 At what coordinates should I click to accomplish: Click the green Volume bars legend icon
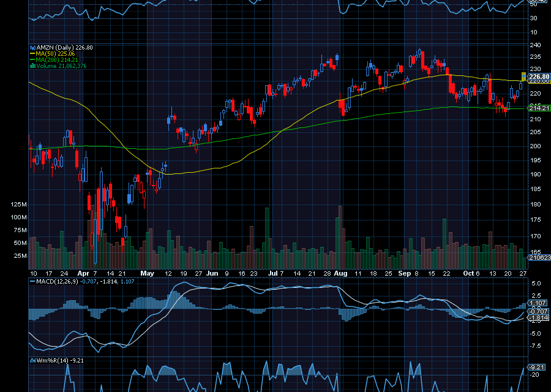coord(32,66)
